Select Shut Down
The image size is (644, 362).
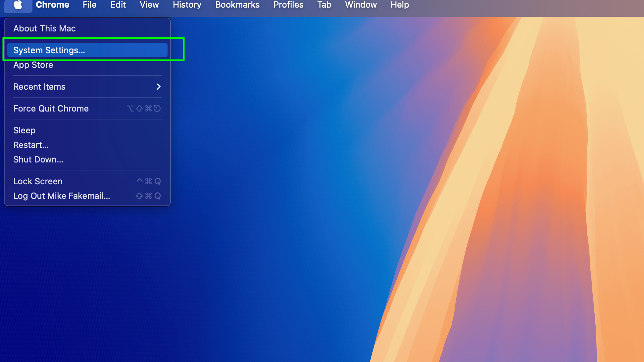click(38, 159)
